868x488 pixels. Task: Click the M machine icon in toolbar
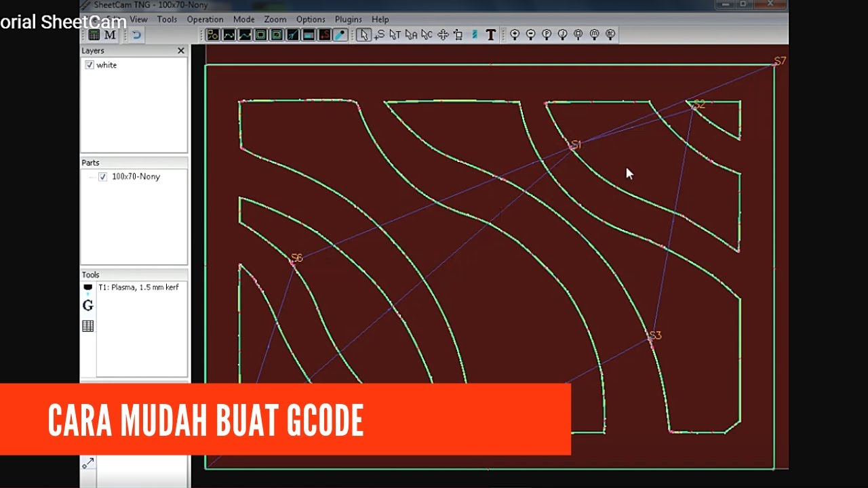(x=110, y=35)
